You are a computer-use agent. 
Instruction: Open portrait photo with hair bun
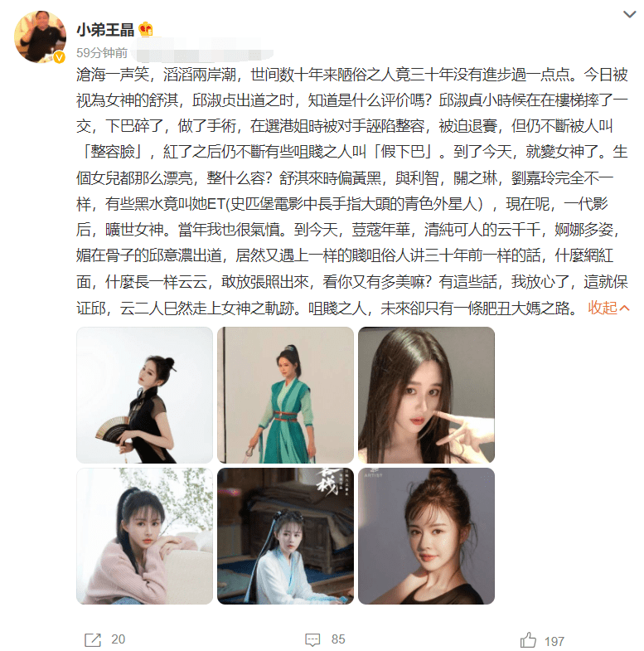click(426, 536)
